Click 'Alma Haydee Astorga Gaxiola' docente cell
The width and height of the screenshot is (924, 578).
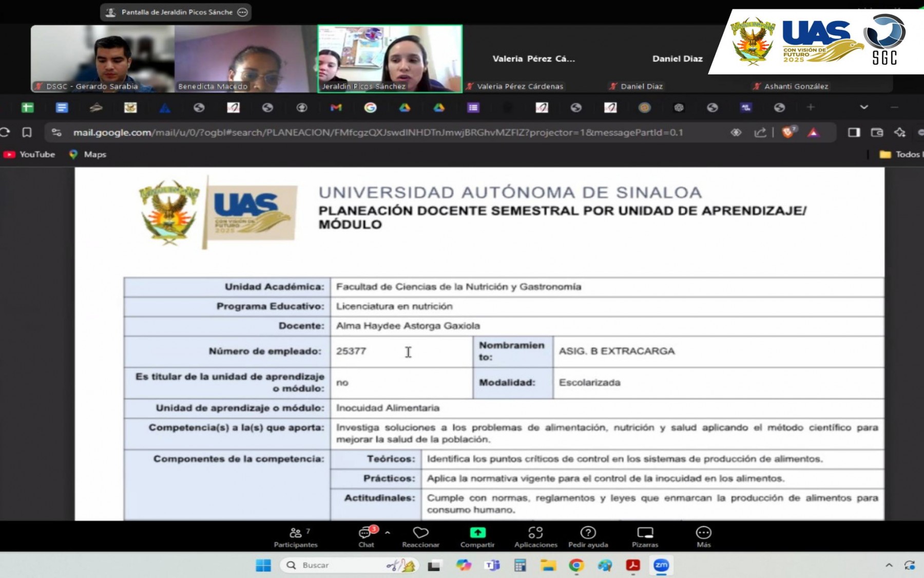(607, 326)
